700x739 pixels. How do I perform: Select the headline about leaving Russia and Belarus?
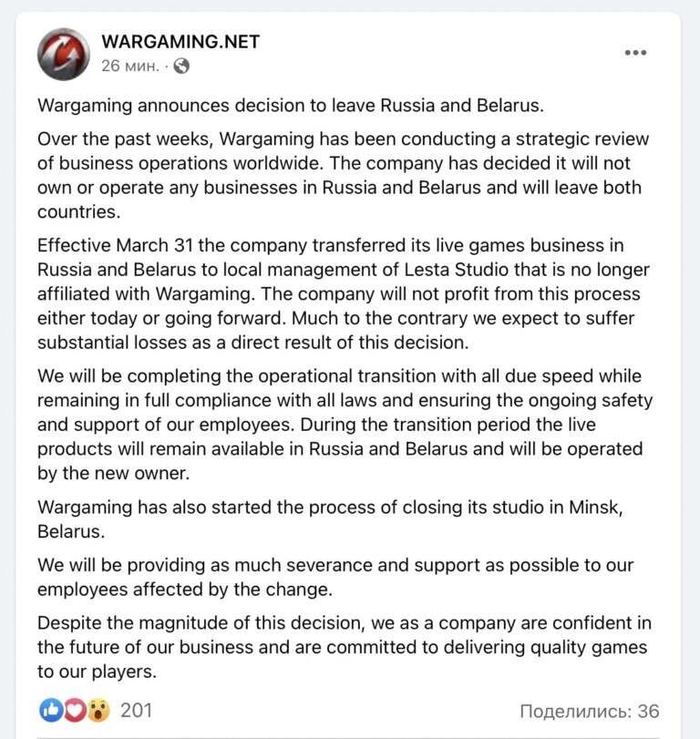(x=291, y=105)
